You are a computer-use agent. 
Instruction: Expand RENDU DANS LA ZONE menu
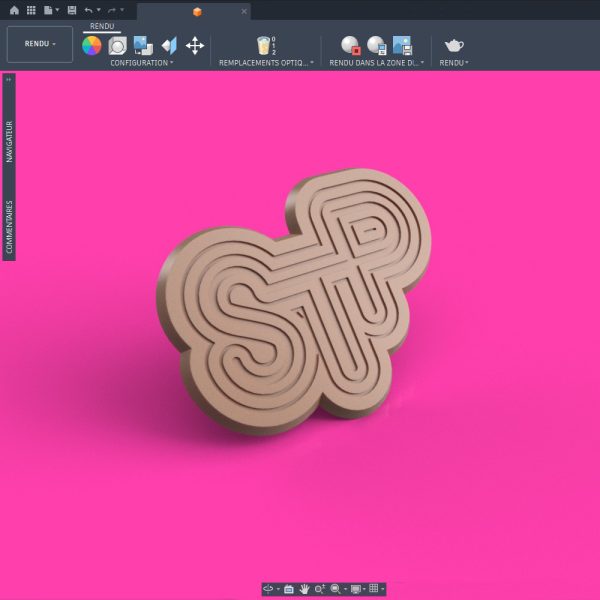[377, 63]
